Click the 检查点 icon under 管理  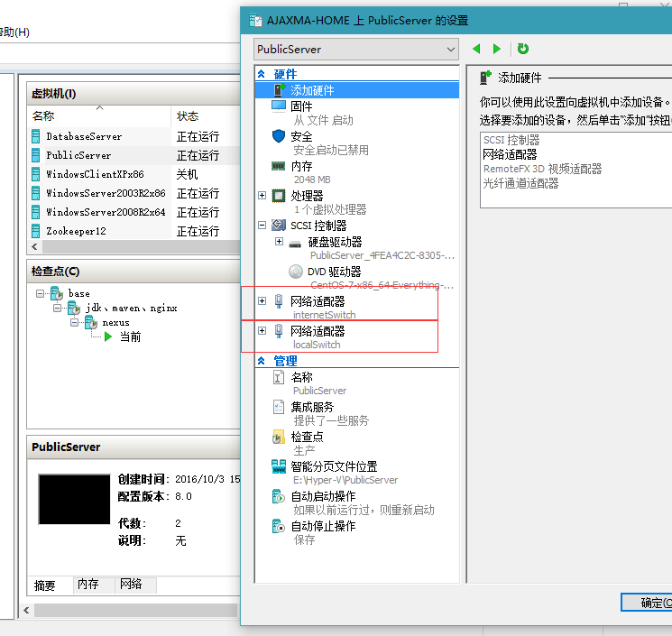[279, 437]
